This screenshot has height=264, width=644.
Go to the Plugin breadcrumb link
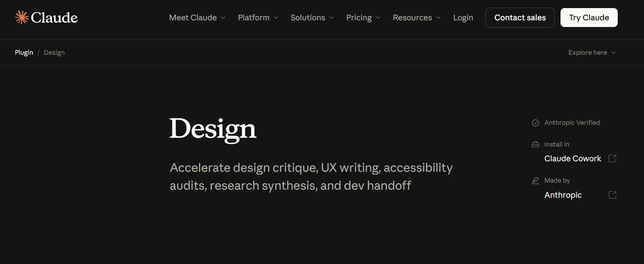tap(24, 53)
